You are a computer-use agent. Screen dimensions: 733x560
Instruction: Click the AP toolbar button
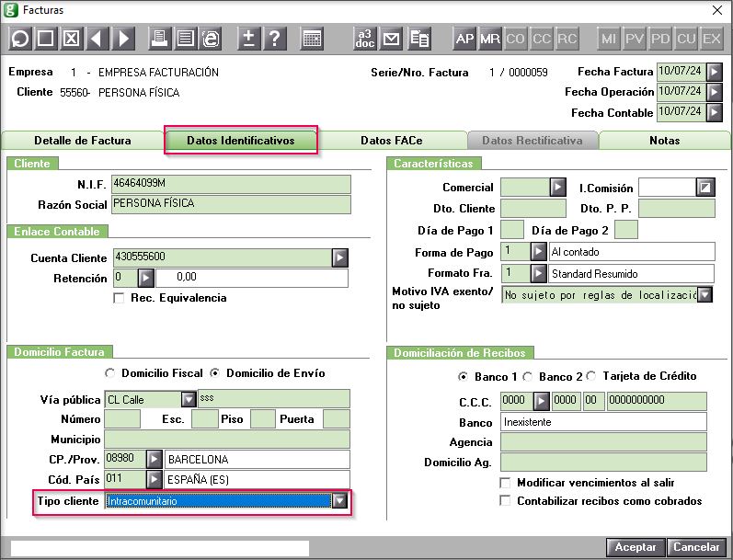coord(464,39)
